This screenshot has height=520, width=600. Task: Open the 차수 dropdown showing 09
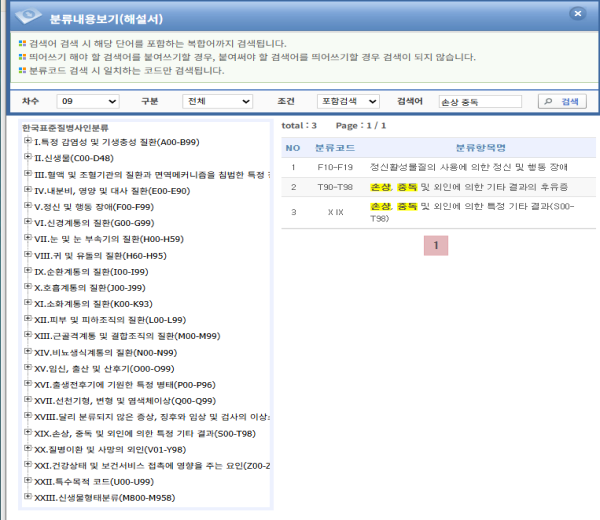pyautogui.click(x=88, y=101)
